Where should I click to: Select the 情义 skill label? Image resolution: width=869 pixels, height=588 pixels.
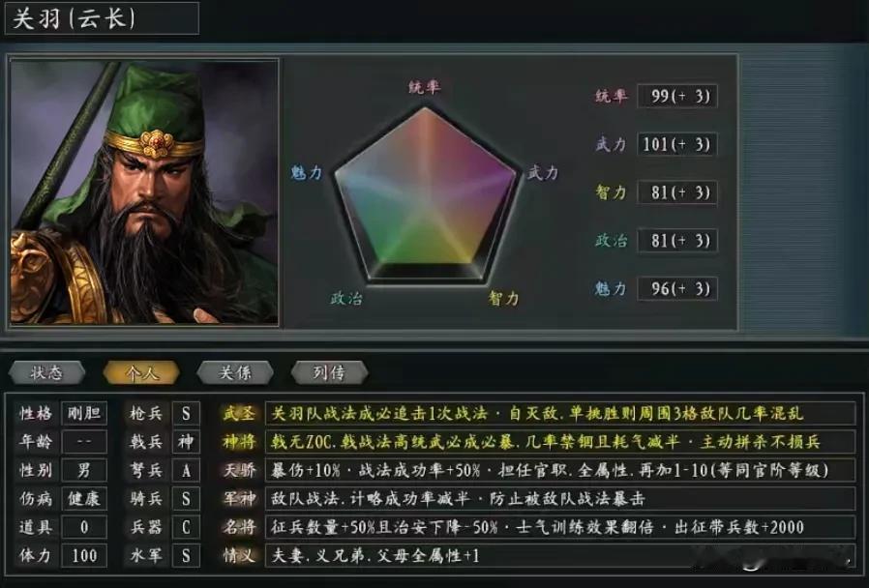tap(239, 555)
